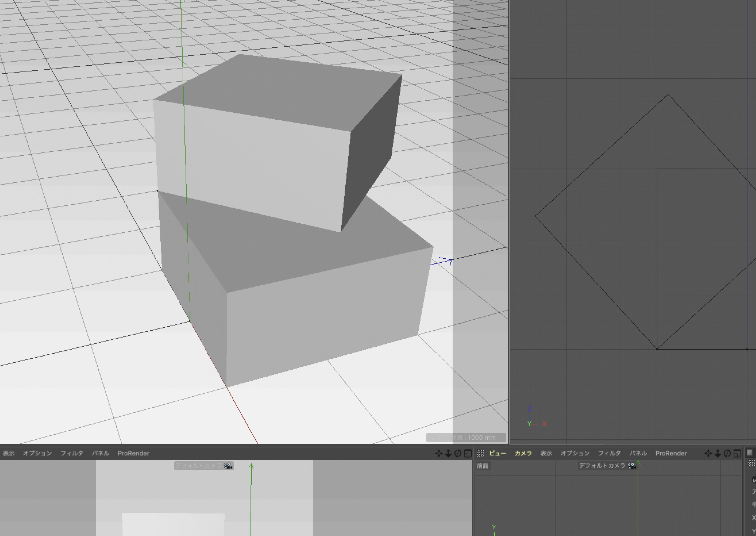Open パネル menu in the 前面 viewport header

[x=638, y=454]
